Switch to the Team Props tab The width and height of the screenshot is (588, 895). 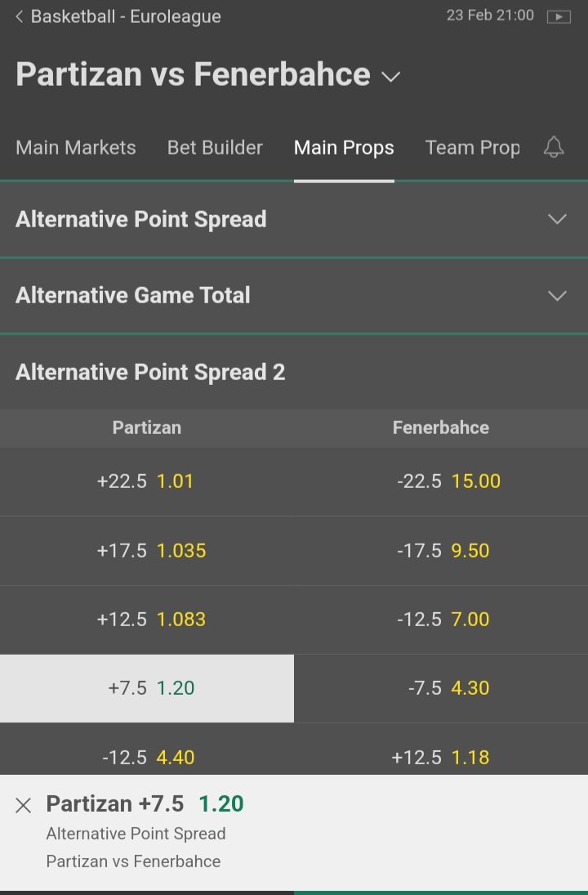[472, 148]
